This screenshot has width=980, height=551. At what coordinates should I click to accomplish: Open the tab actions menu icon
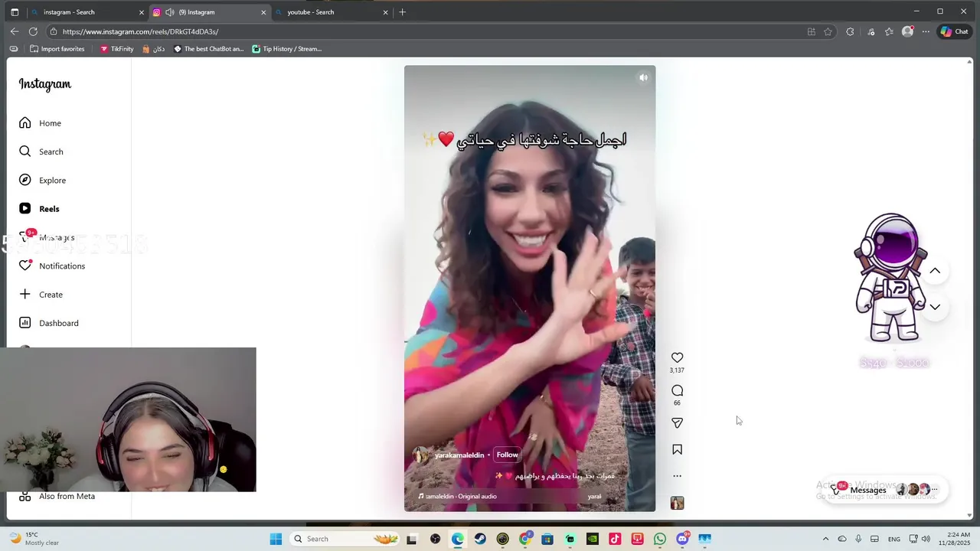point(15,12)
